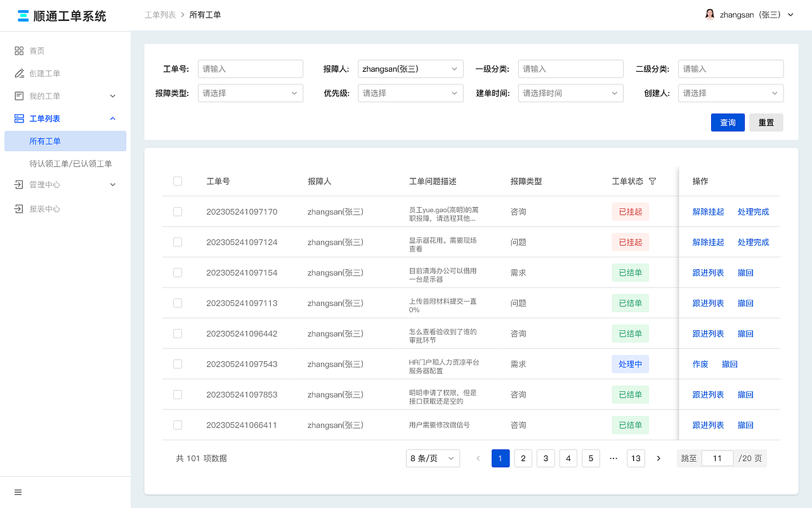812x508 pixels.
Task: Click the 创建工单 pencil icon
Action: 19,74
